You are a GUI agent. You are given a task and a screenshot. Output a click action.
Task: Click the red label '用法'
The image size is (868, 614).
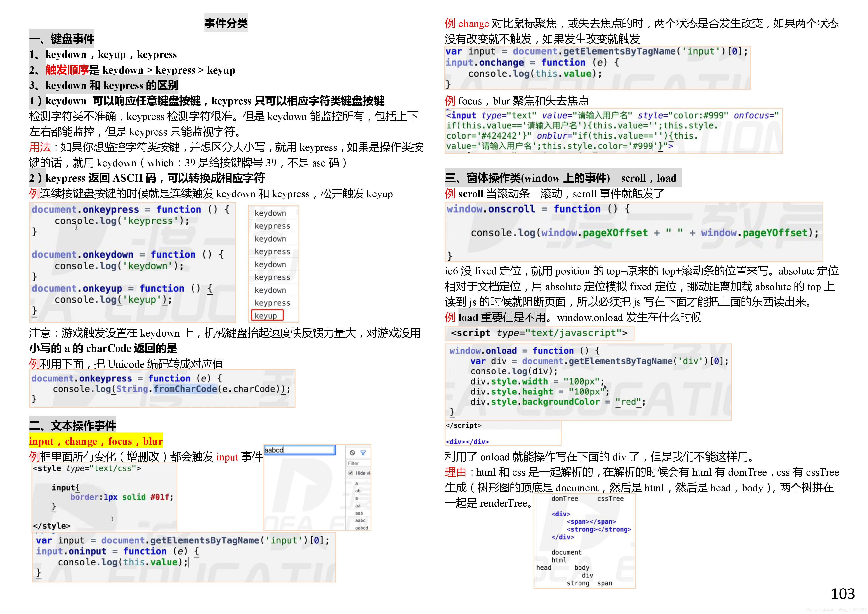pos(40,147)
